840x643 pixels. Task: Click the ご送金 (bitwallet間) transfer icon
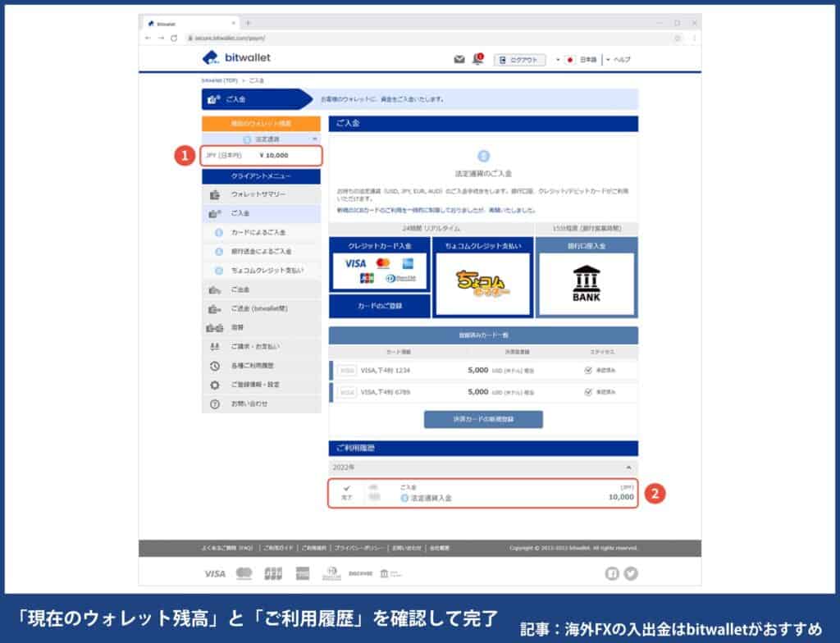215,309
